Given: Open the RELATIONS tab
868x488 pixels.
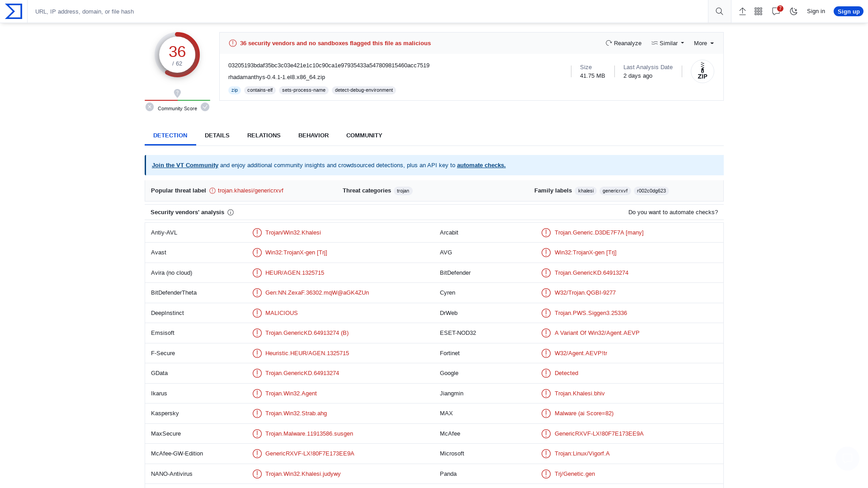Looking at the screenshot, I should [264, 136].
